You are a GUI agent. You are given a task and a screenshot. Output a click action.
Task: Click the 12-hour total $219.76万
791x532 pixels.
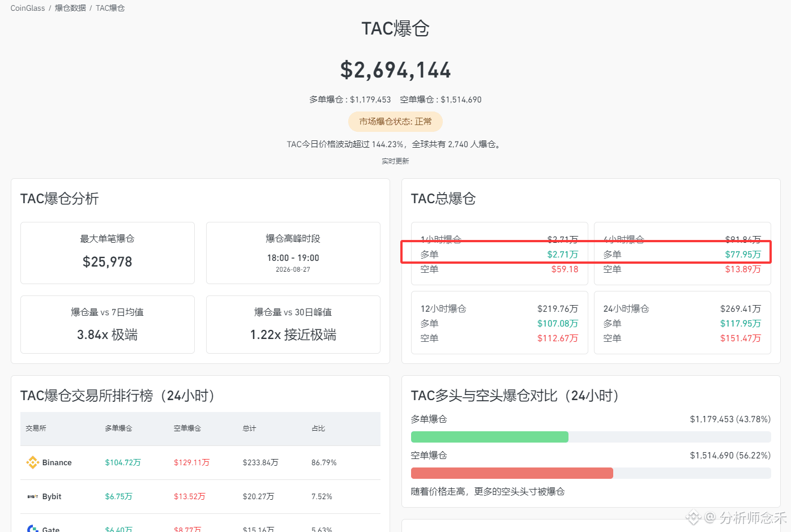coord(558,309)
